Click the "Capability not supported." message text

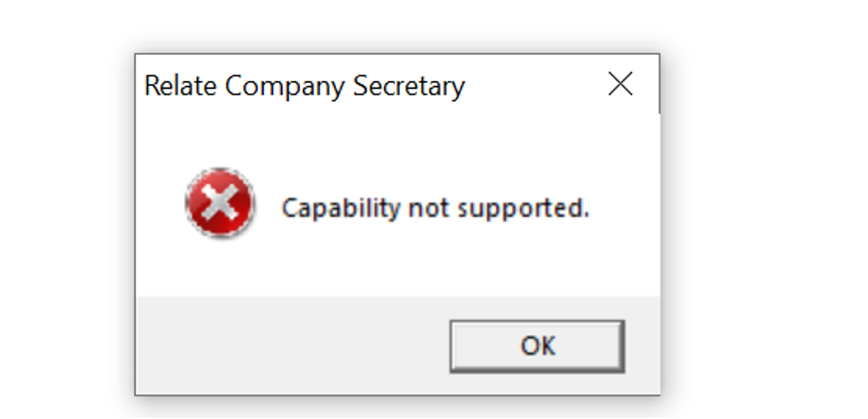coord(435,208)
